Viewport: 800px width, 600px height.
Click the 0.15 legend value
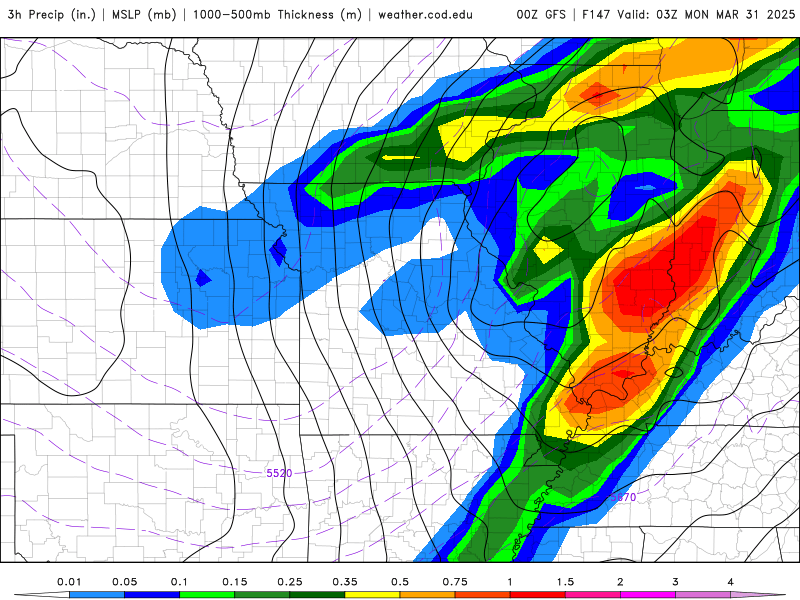[235, 582]
